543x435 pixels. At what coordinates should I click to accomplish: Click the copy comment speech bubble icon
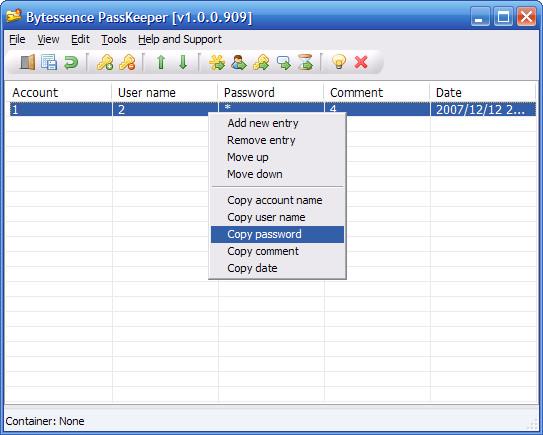(x=284, y=63)
